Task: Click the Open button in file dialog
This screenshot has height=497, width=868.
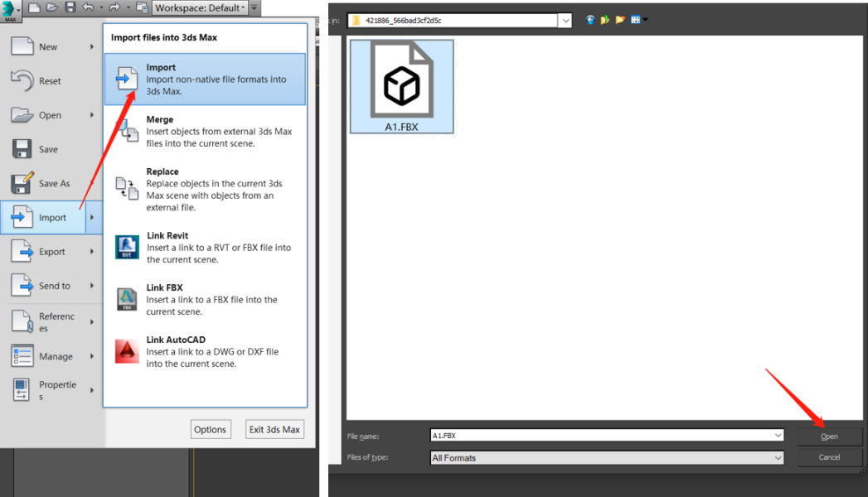Action: [x=829, y=437]
